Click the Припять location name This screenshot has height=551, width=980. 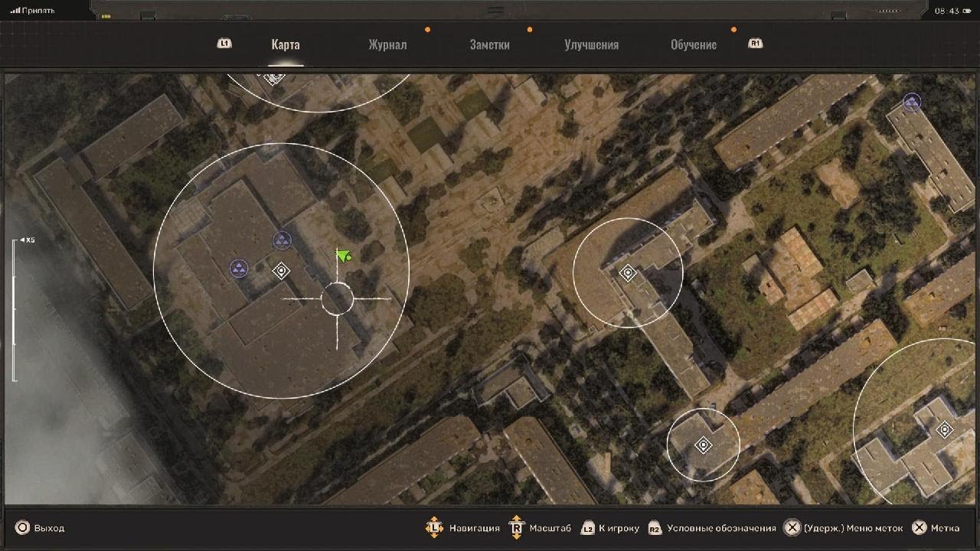(38, 11)
